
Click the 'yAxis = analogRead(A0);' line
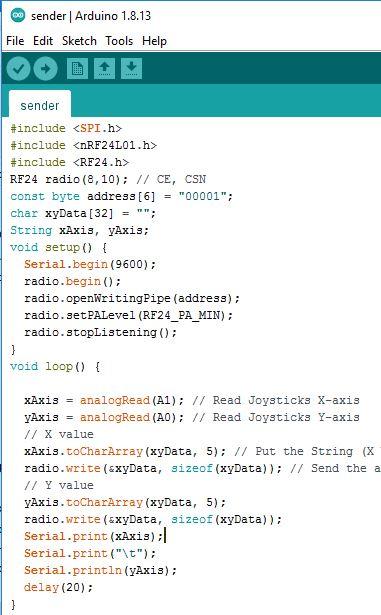point(104,417)
